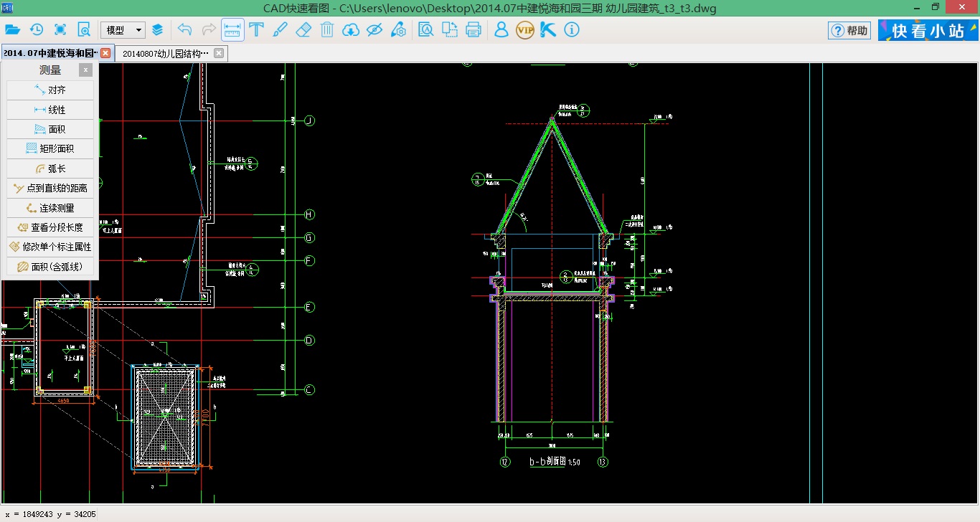Viewport: 980px width, 522px height.
Task: Switch to 20140807幼儿园结构 tab
Action: point(166,53)
